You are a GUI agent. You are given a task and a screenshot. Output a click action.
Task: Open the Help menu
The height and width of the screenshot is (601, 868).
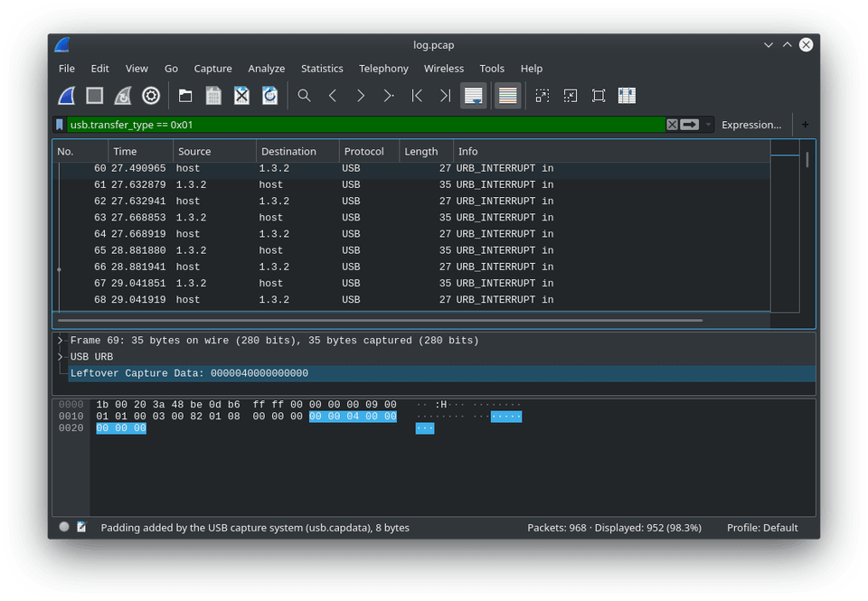(x=531, y=69)
